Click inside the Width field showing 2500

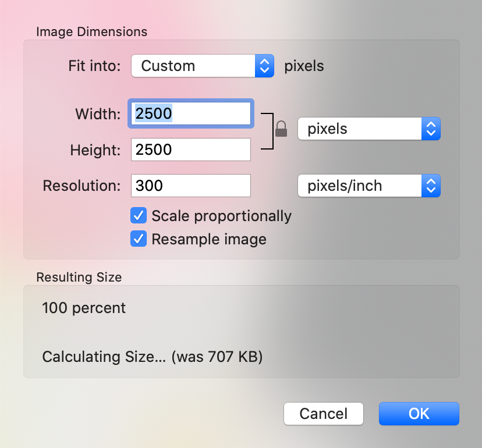(x=191, y=113)
